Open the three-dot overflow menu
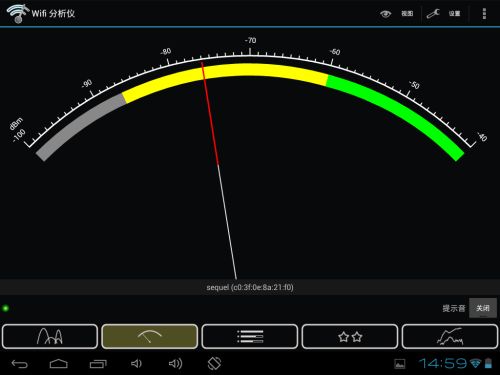This screenshot has height=375, width=500. pyautogui.click(x=484, y=14)
